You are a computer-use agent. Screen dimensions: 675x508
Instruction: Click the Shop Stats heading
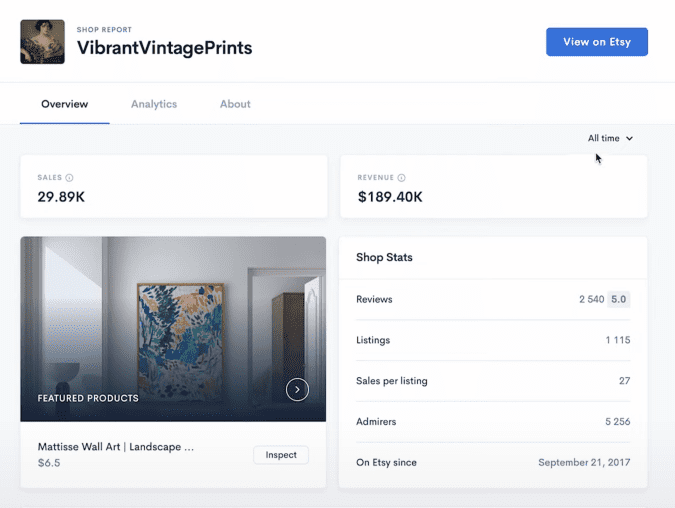384,257
